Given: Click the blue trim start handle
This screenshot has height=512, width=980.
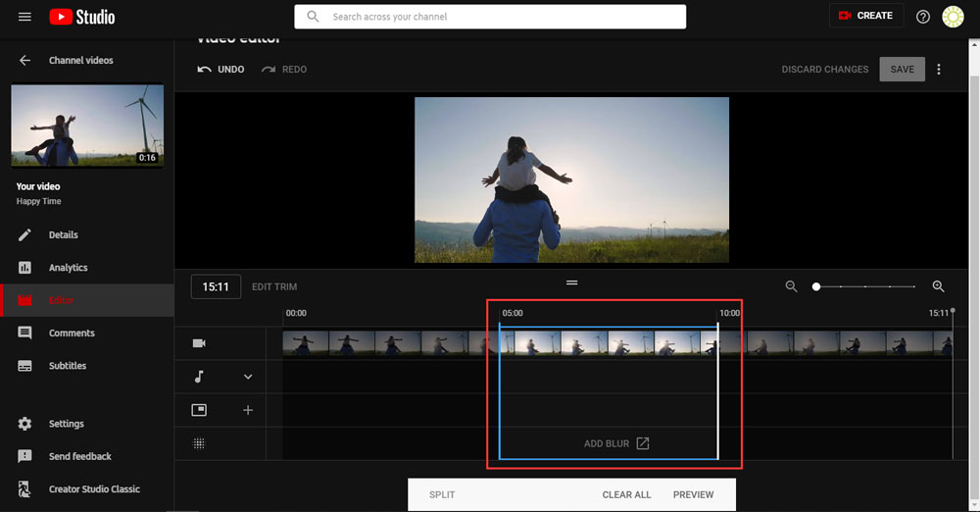Looking at the screenshot, I should coord(499,391).
